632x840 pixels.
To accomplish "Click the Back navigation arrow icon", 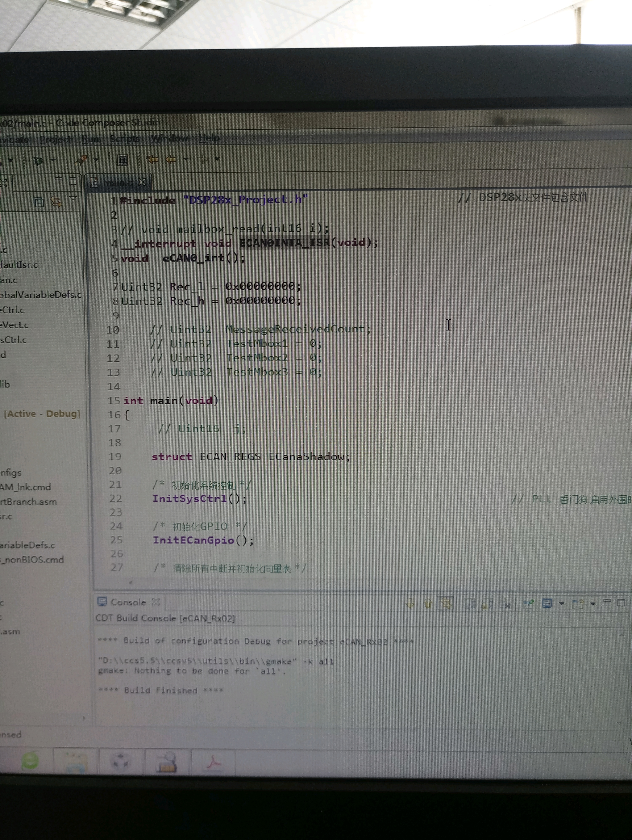I will (171, 159).
